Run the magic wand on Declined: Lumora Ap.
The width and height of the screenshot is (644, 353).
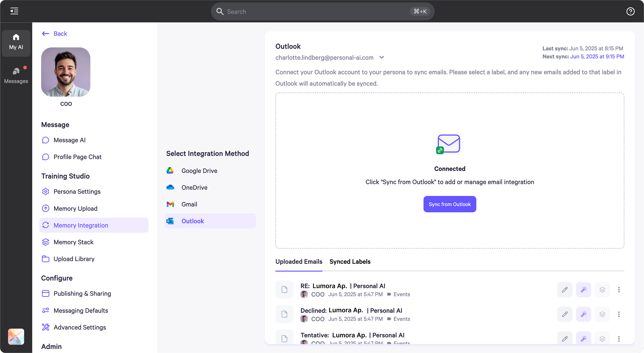pos(583,314)
